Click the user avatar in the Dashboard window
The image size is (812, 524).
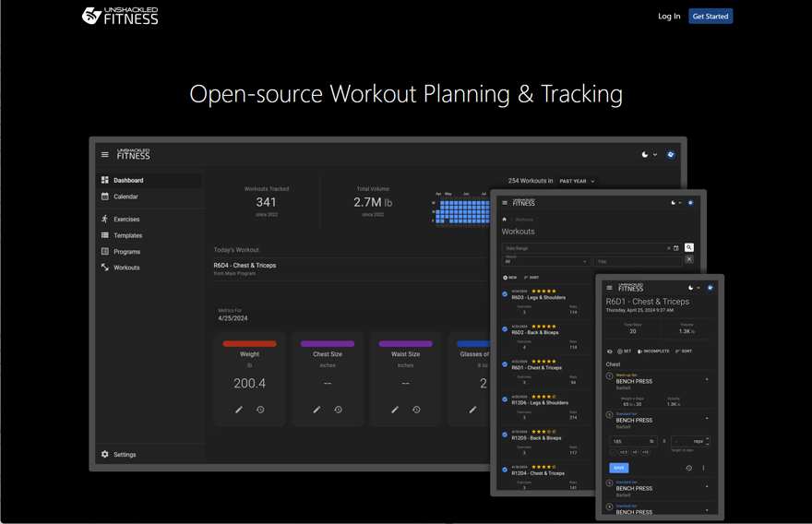671,154
